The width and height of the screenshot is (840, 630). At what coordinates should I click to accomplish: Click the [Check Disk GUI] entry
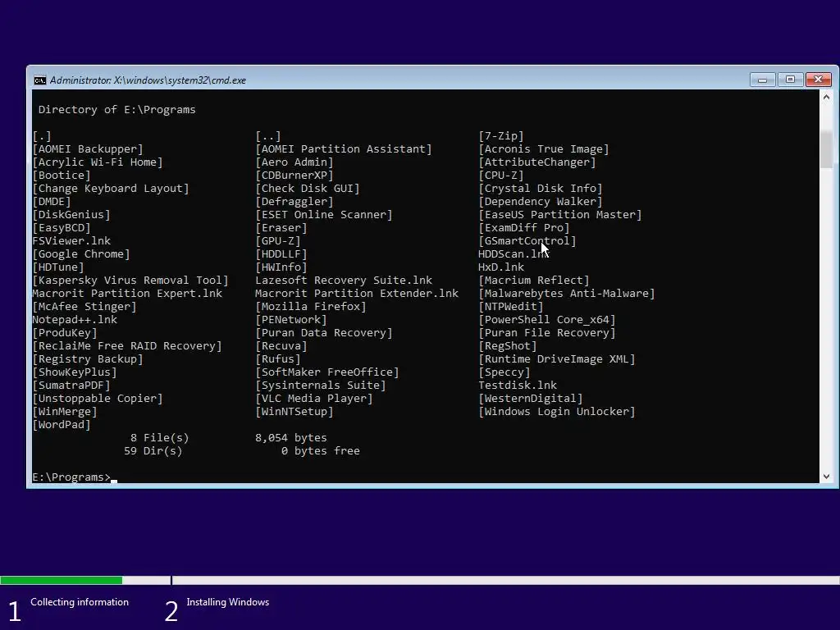pyautogui.click(x=308, y=189)
